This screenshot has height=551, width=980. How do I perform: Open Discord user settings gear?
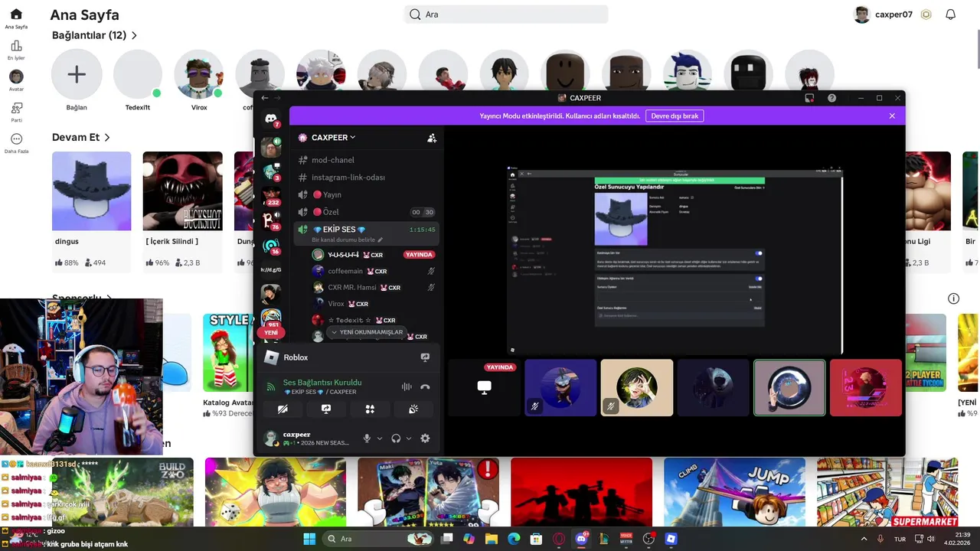[x=425, y=439]
